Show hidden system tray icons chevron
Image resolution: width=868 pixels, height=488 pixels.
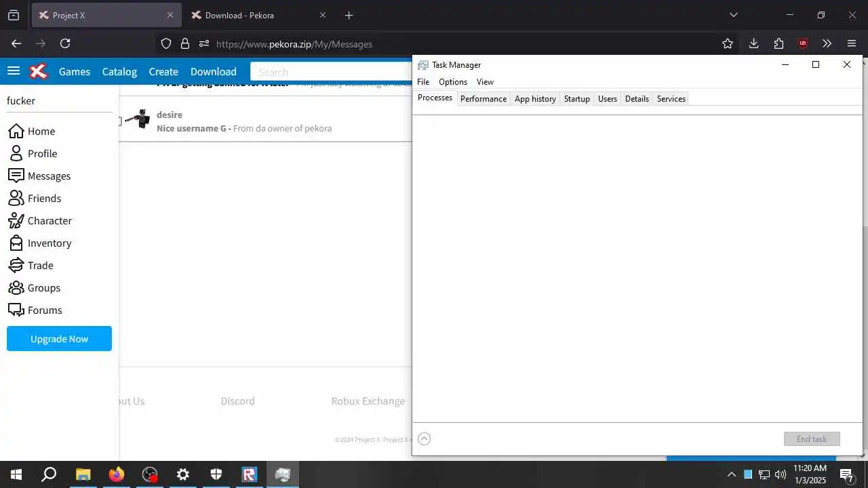tap(731, 474)
